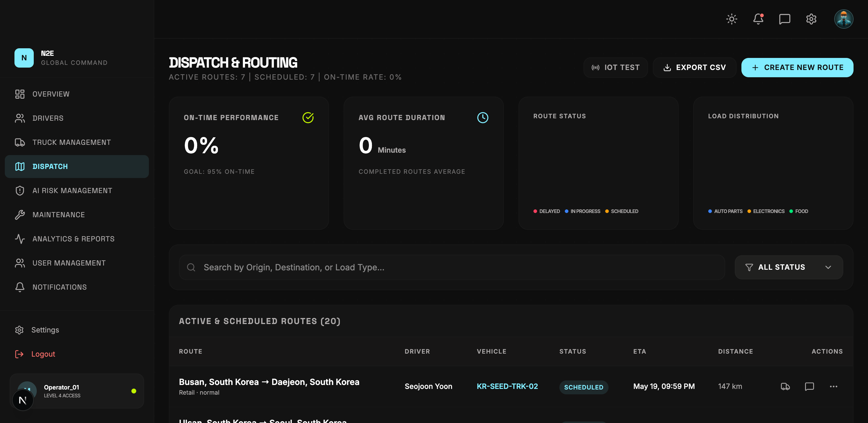868x423 pixels.
Task: Go to Drivers section
Action: coord(77,118)
